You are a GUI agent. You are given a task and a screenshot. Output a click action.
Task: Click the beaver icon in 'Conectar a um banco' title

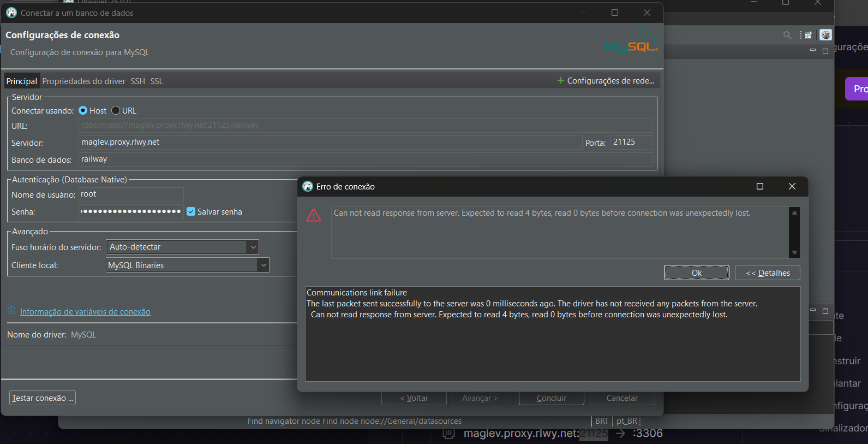pyautogui.click(x=11, y=13)
